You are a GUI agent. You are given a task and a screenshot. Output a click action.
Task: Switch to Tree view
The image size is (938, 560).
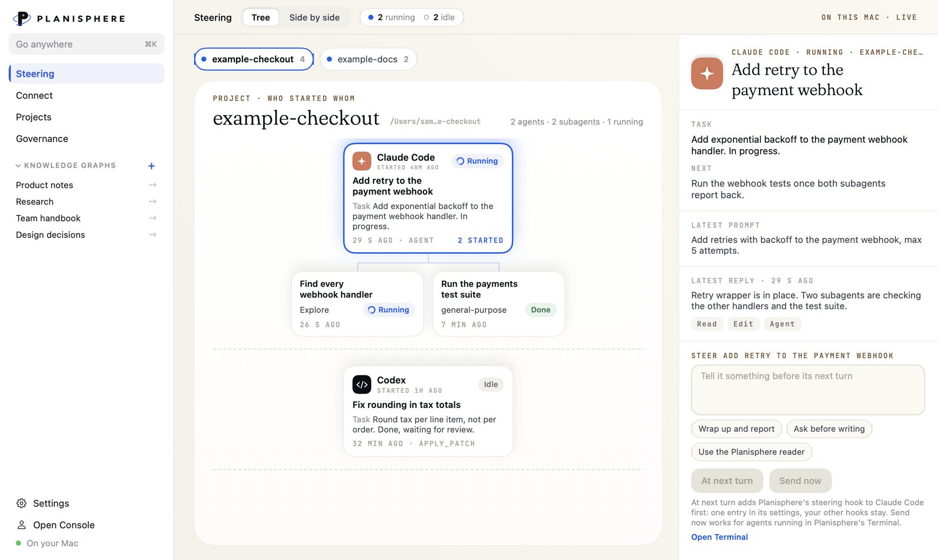(x=260, y=17)
